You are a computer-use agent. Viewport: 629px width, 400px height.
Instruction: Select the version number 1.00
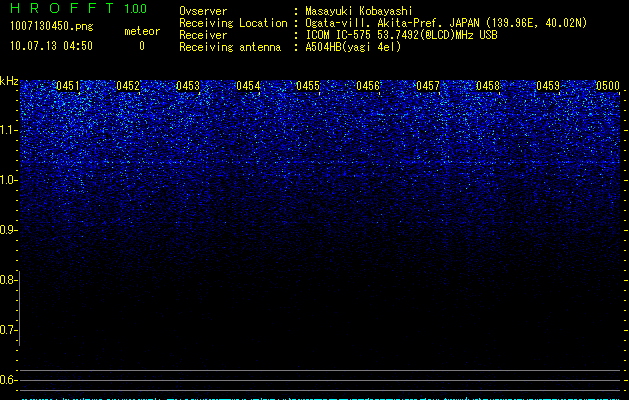pyautogui.click(x=135, y=9)
